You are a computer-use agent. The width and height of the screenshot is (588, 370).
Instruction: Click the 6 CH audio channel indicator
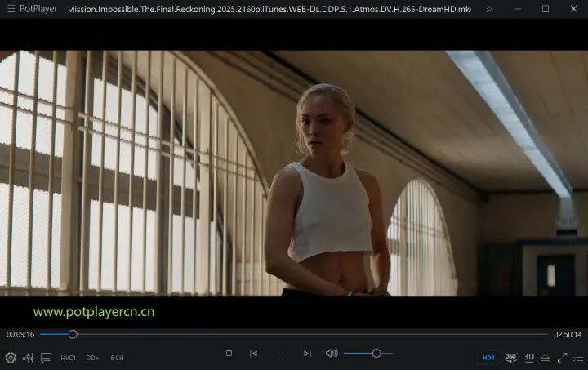pyautogui.click(x=117, y=358)
